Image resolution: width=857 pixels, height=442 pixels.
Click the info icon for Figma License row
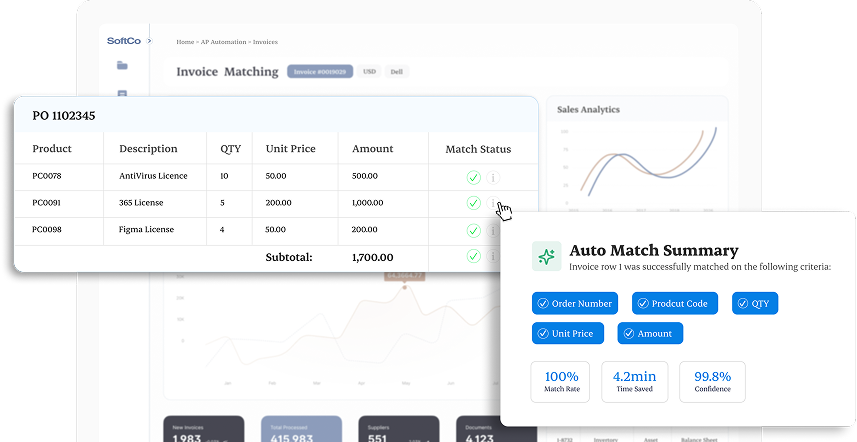493,230
